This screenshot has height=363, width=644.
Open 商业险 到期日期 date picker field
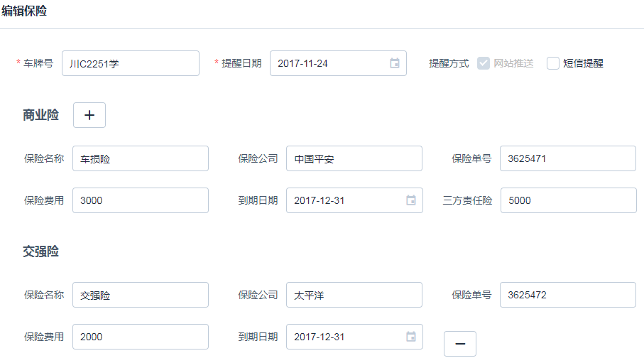(344, 200)
